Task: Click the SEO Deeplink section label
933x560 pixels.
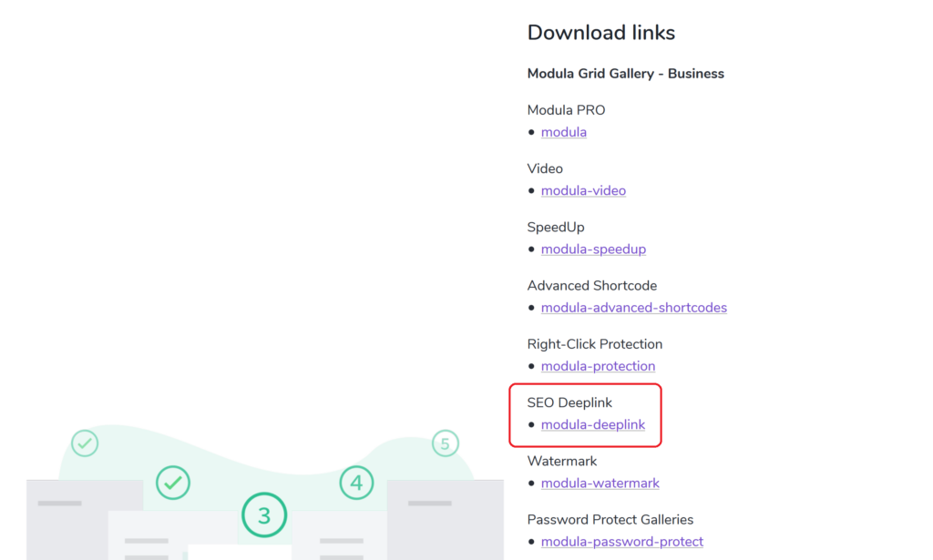Action: pos(569,402)
